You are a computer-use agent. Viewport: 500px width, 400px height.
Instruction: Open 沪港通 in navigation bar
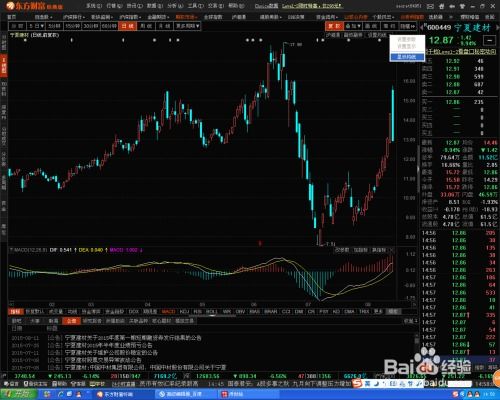(239, 17)
